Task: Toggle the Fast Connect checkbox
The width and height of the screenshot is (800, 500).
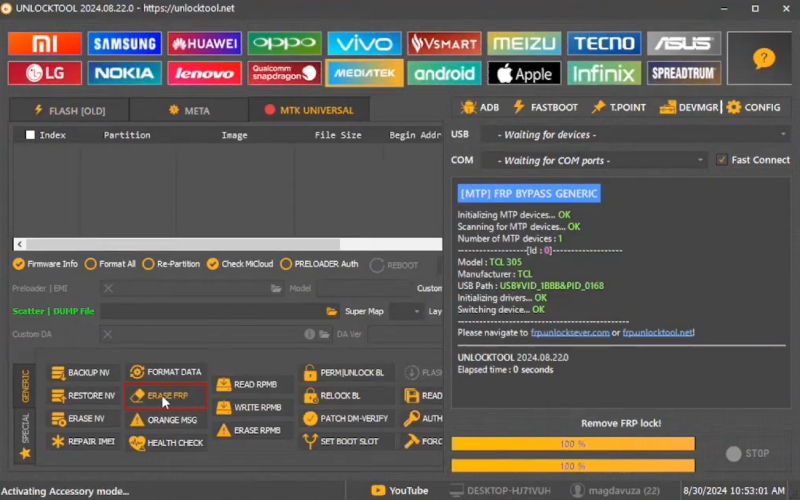Action: 721,160
